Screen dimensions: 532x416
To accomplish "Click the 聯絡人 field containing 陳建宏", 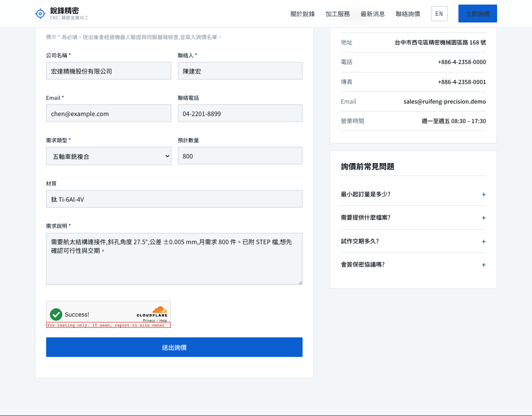I will click(240, 71).
